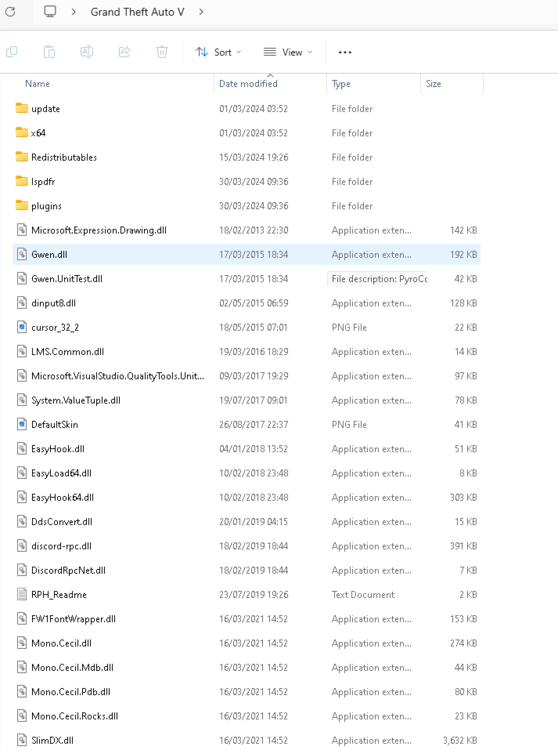Screen dimensions: 558x750
Task: Click the discord-rpc.dll file icon
Action: pos(22,546)
